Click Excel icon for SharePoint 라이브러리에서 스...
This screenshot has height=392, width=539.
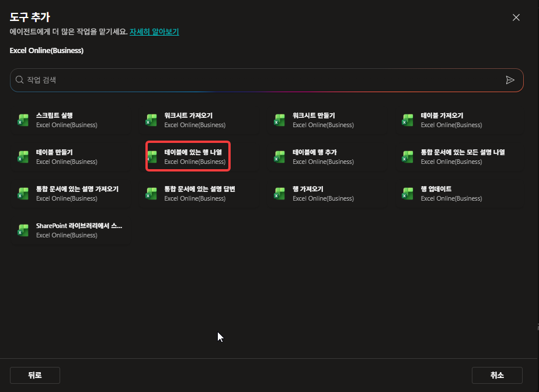pyautogui.click(x=23, y=230)
